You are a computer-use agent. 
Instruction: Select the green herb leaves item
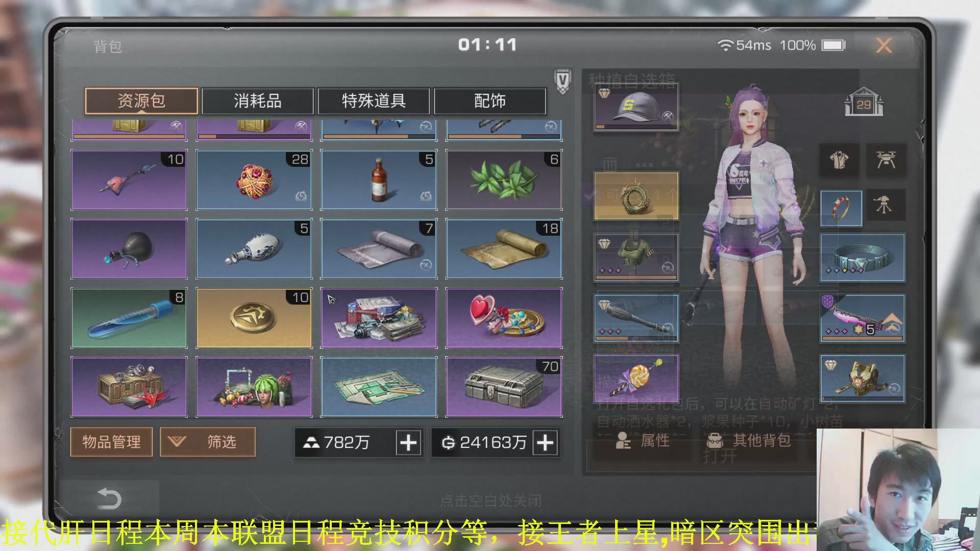coord(504,180)
